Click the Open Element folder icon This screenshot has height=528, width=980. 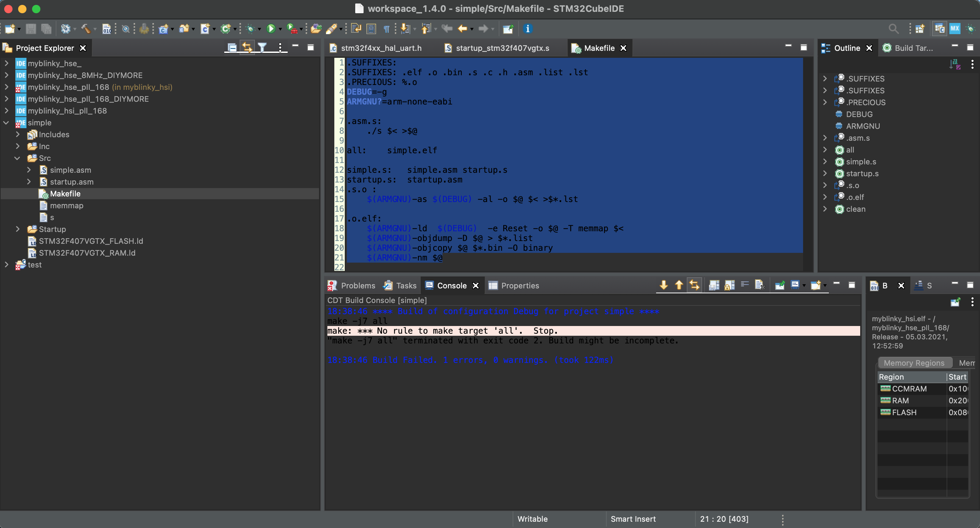pos(316,29)
